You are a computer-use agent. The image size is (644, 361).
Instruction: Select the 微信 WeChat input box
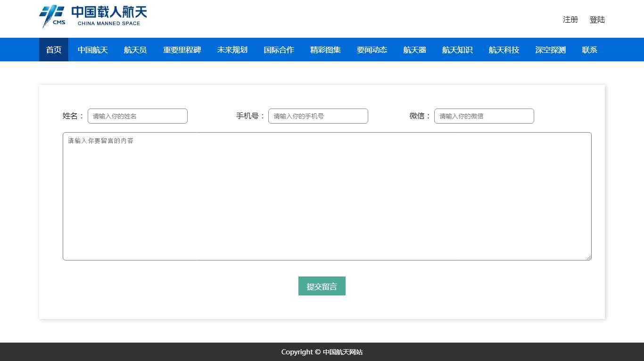coord(484,116)
